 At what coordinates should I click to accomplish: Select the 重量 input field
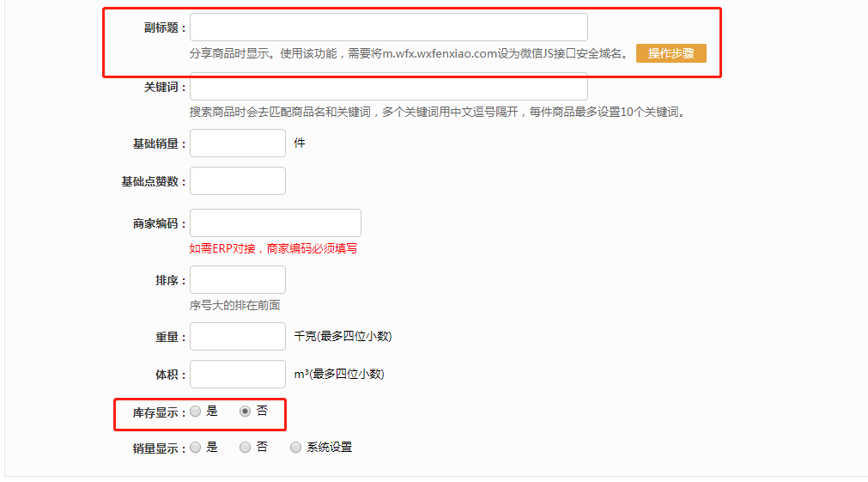coord(237,337)
